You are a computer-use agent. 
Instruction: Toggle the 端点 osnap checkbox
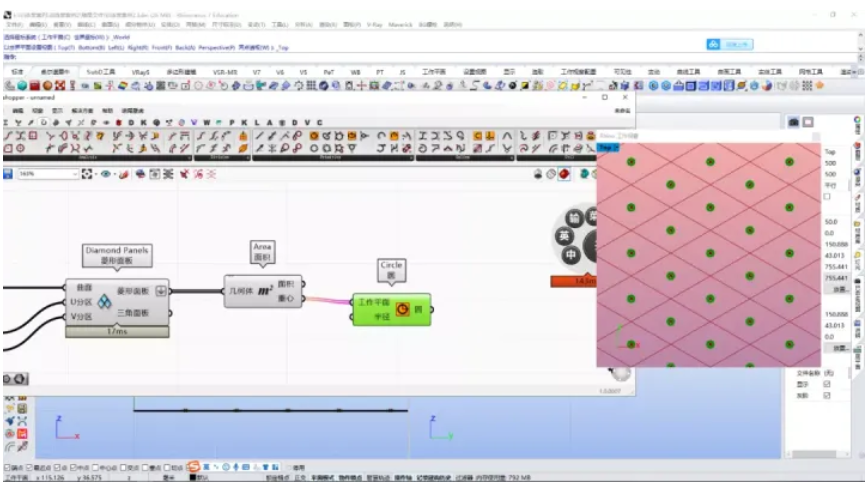(7, 468)
